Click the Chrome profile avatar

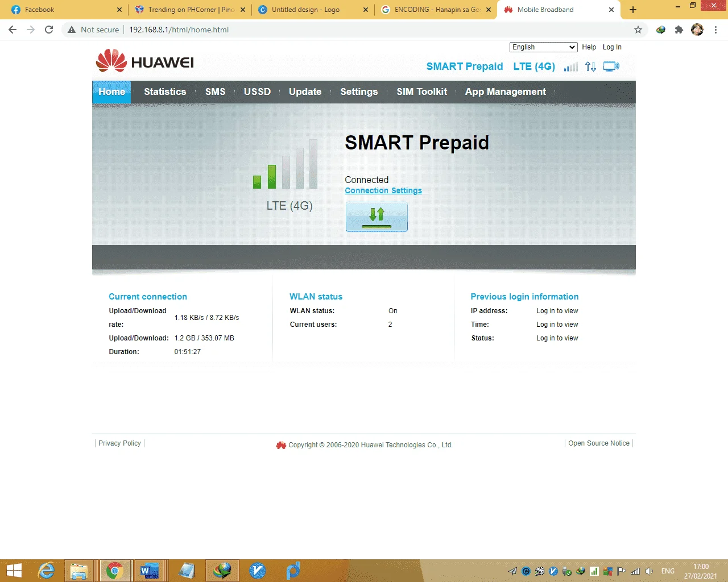point(697,30)
